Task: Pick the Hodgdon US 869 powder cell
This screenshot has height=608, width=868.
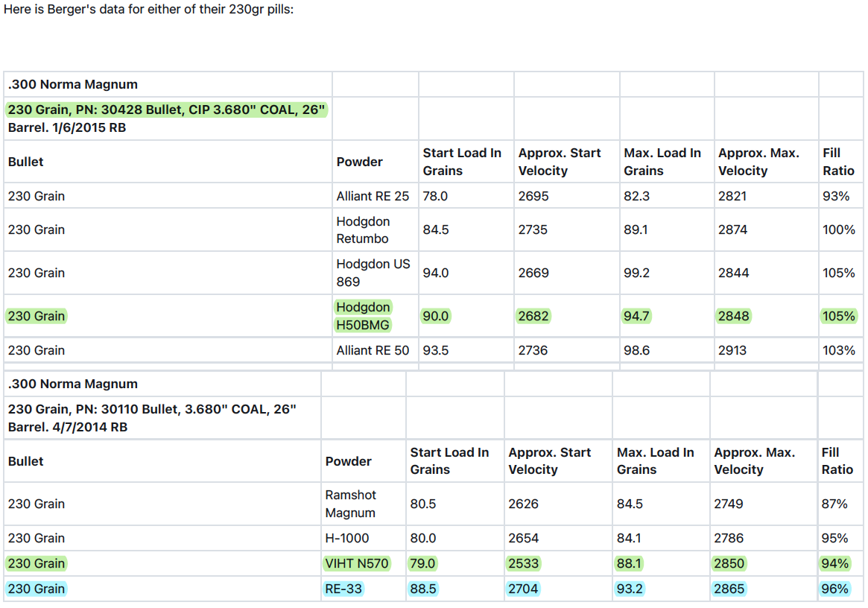Action: [373, 273]
